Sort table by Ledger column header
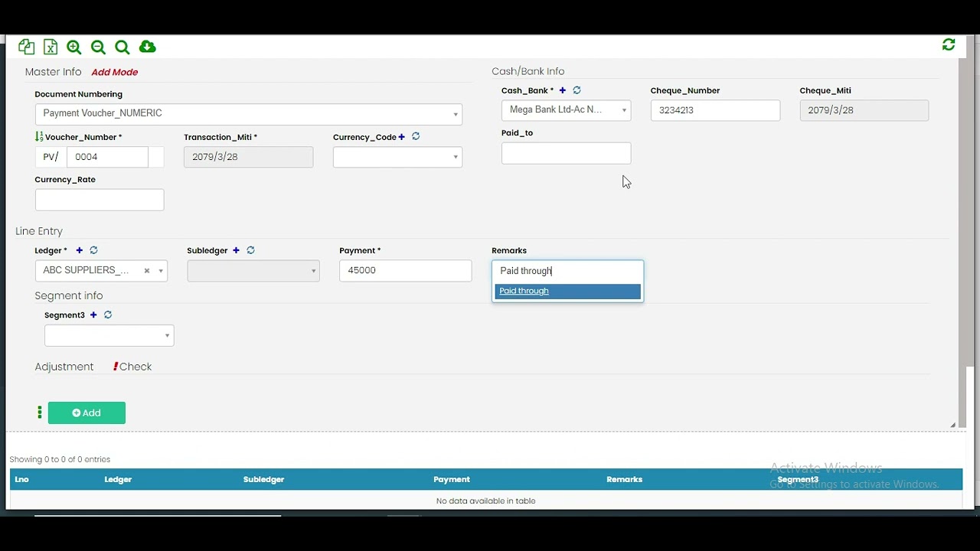Image resolution: width=980 pixels, height=551 pixels. (118, 480)
